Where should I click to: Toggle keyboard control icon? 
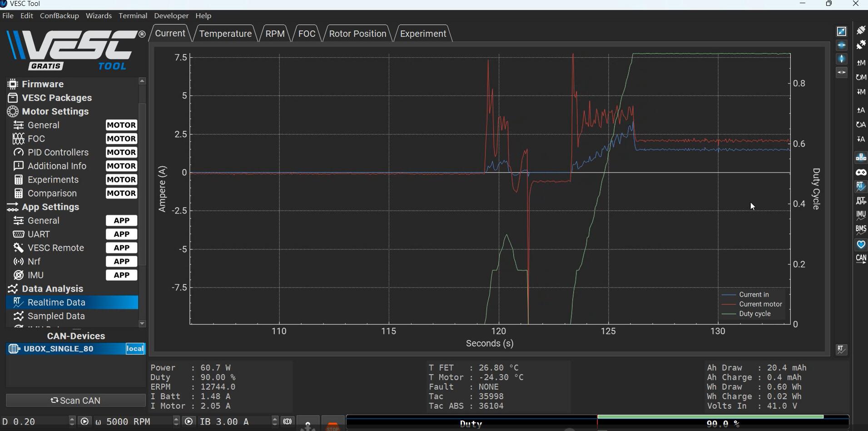861,157
